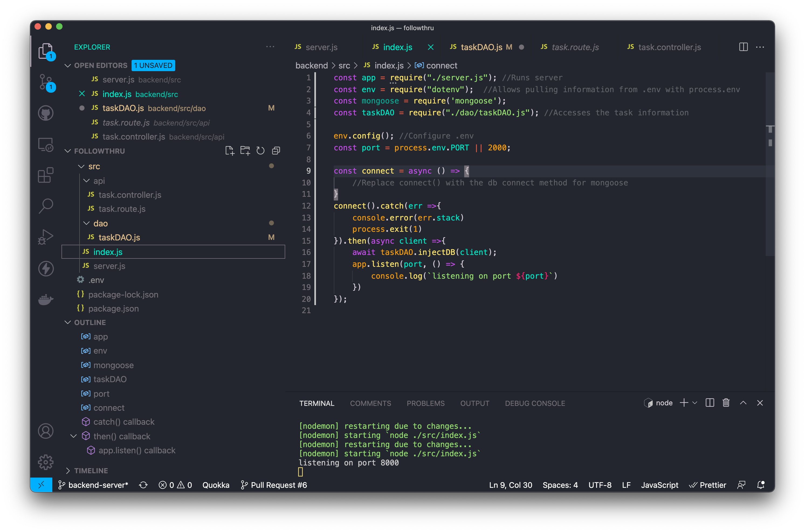Open the Docker sidebar panel
Screen dimensions: 805x532
[46, 300]
